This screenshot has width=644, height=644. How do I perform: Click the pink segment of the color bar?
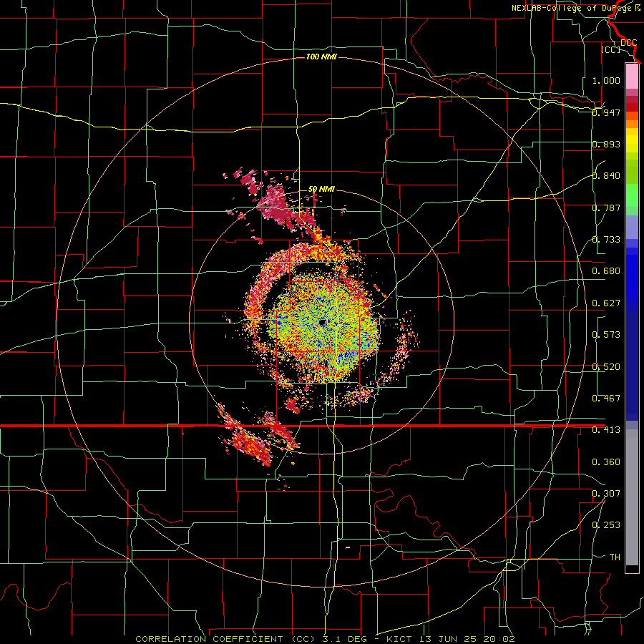click(x=632, y=76)
